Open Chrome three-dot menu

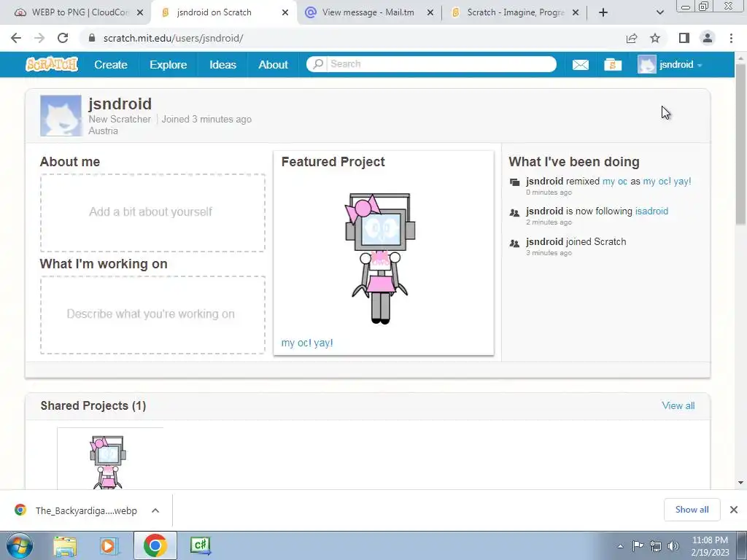(731, 38)
